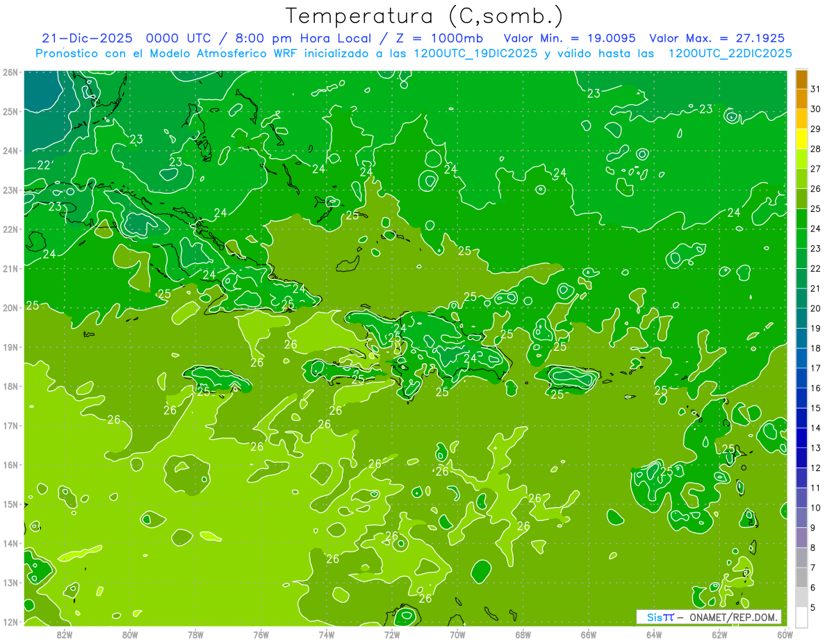
Task: Click the '22N' latitude axis label
Action: pyautogui.click(x=10, y=229)
